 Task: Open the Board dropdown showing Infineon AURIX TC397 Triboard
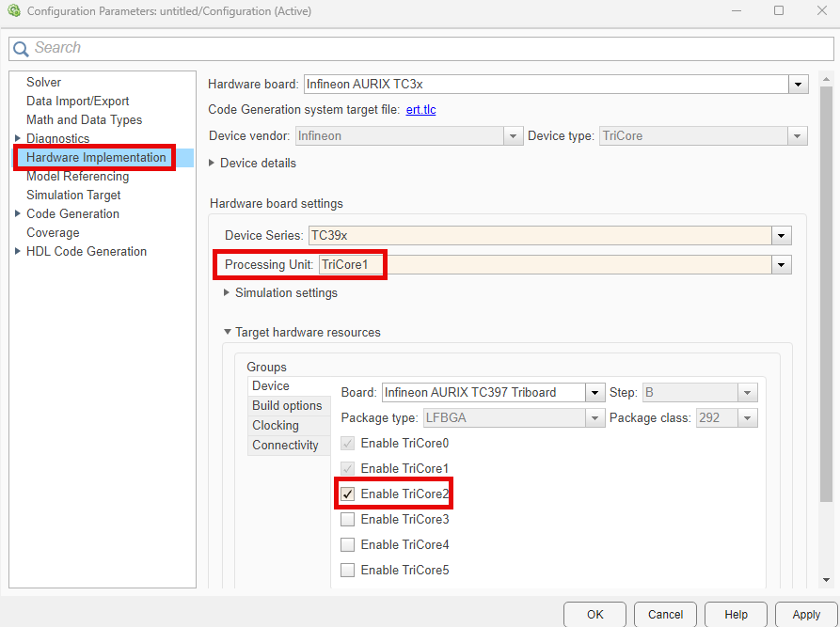(595, 392)
